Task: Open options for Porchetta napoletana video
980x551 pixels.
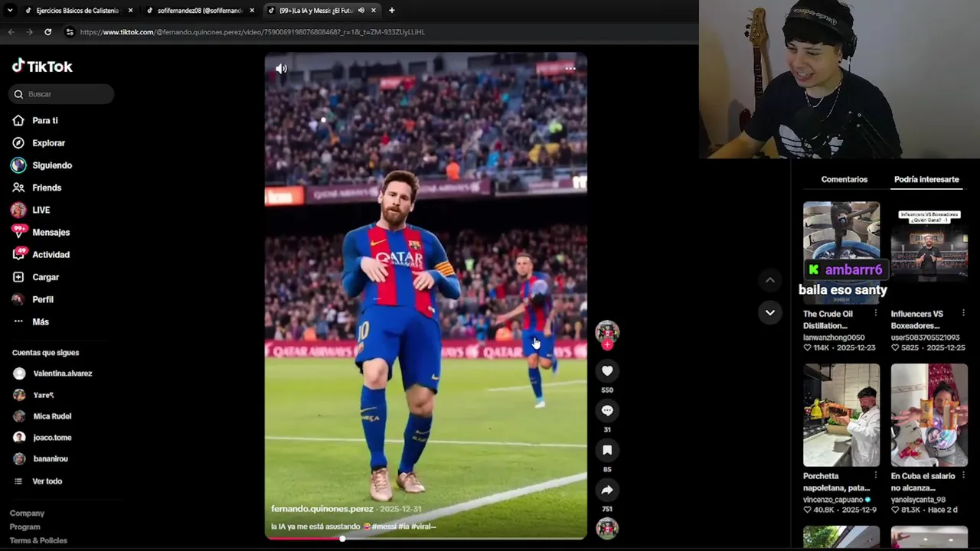Action: pos(876,476)
